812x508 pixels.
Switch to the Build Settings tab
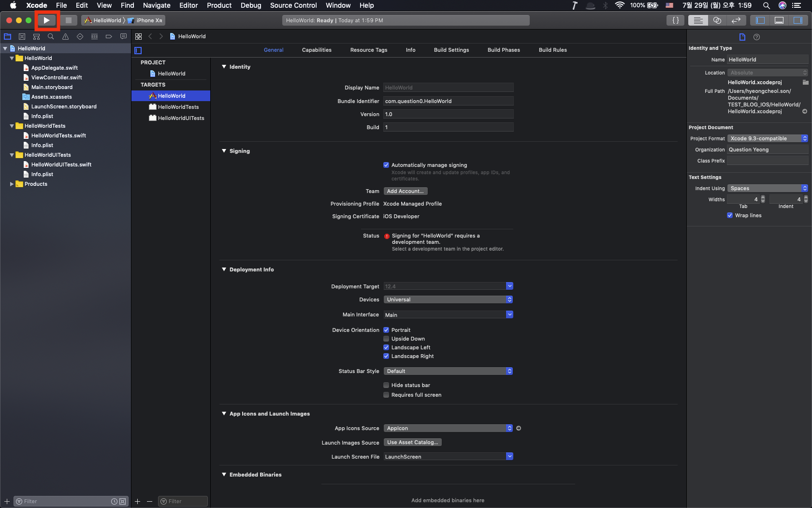451,50
